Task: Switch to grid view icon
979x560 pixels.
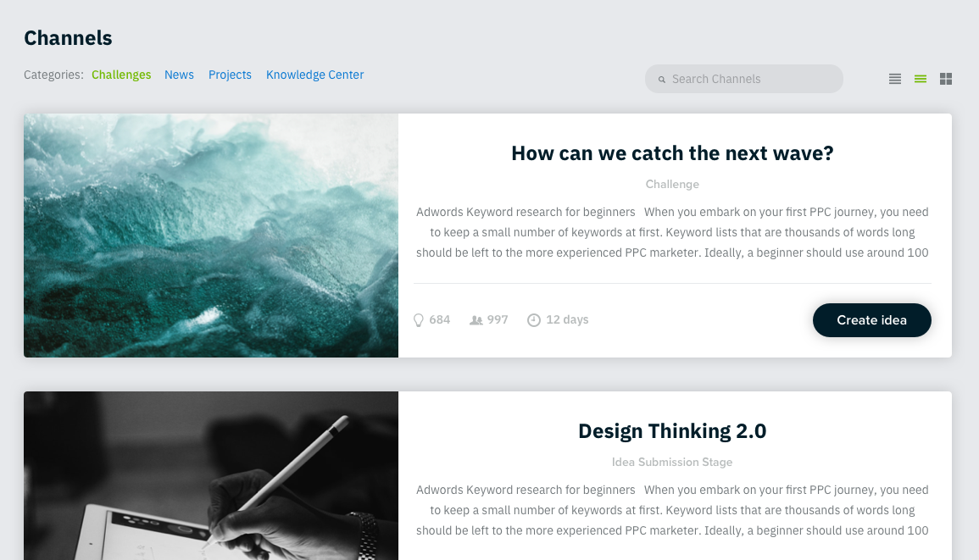Action: (946, 79)
